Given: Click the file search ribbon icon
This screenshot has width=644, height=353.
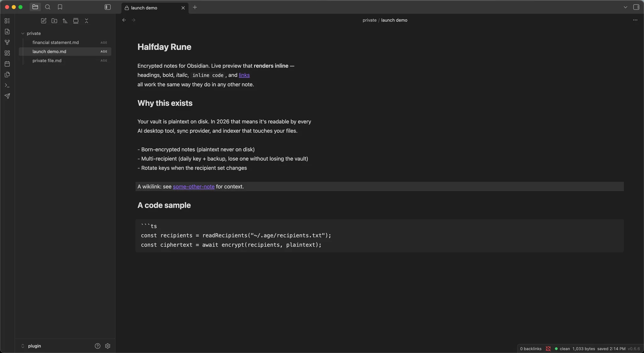Looking at the screenshot, I should click(7, 31).
